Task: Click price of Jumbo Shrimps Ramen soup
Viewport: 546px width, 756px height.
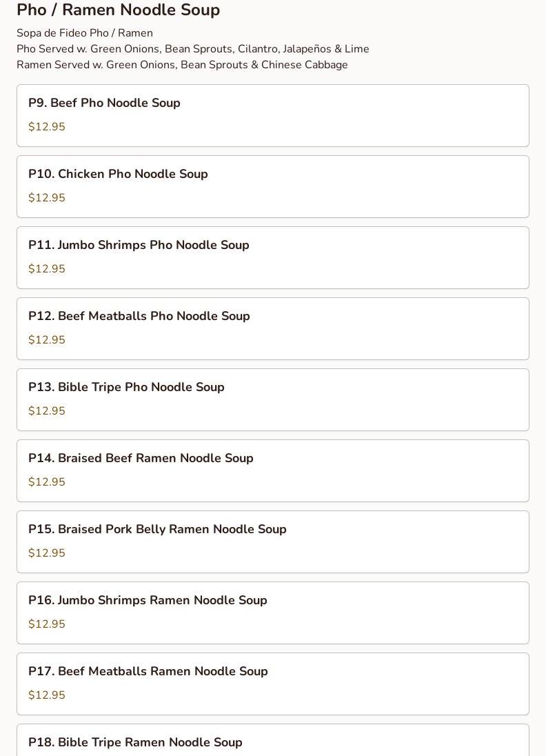Action: click(x=47, y=624)
